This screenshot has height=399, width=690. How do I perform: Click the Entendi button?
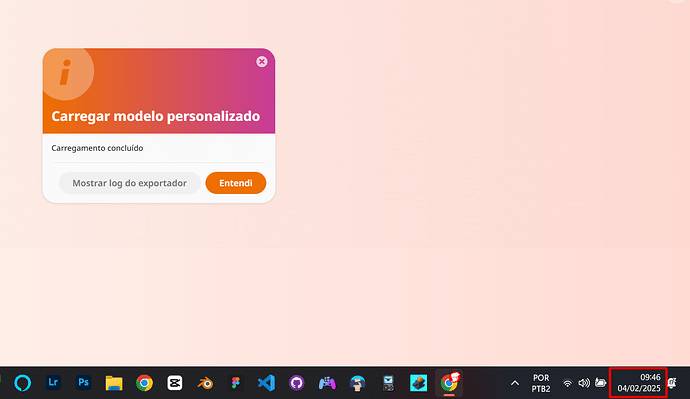coord(236,183)
